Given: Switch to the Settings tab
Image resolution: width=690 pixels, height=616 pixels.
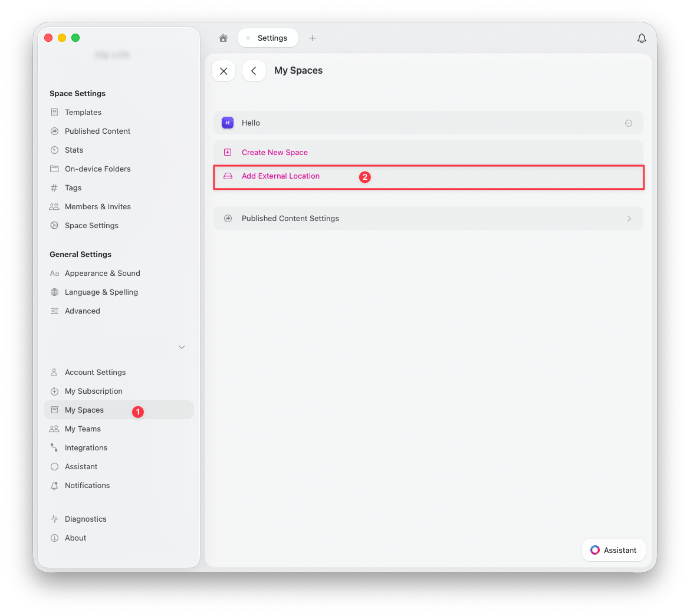Looking at the screenshot, I should [x=268, y=38].
